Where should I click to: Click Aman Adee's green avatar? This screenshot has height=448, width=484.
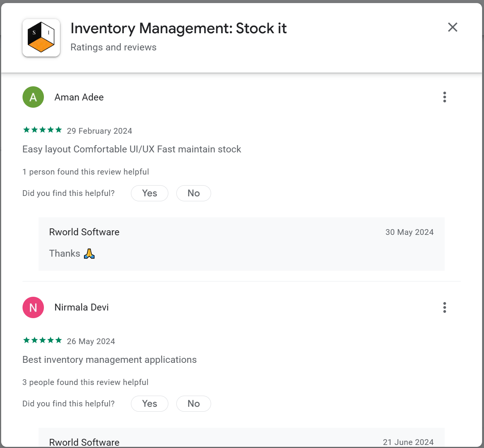click(33, 97)
